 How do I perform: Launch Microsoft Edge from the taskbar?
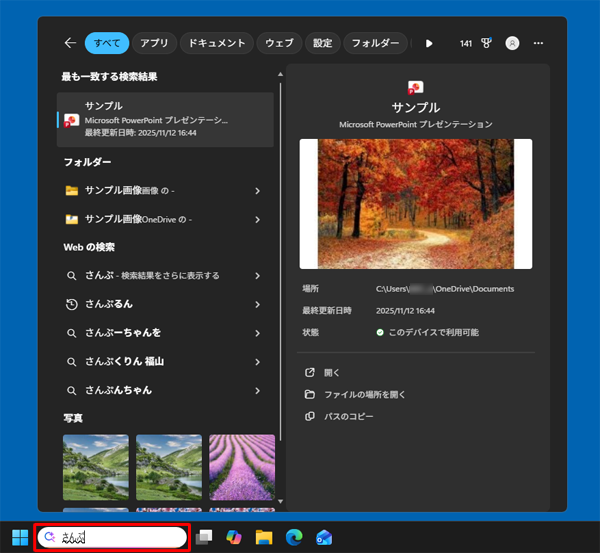point(293,537)
